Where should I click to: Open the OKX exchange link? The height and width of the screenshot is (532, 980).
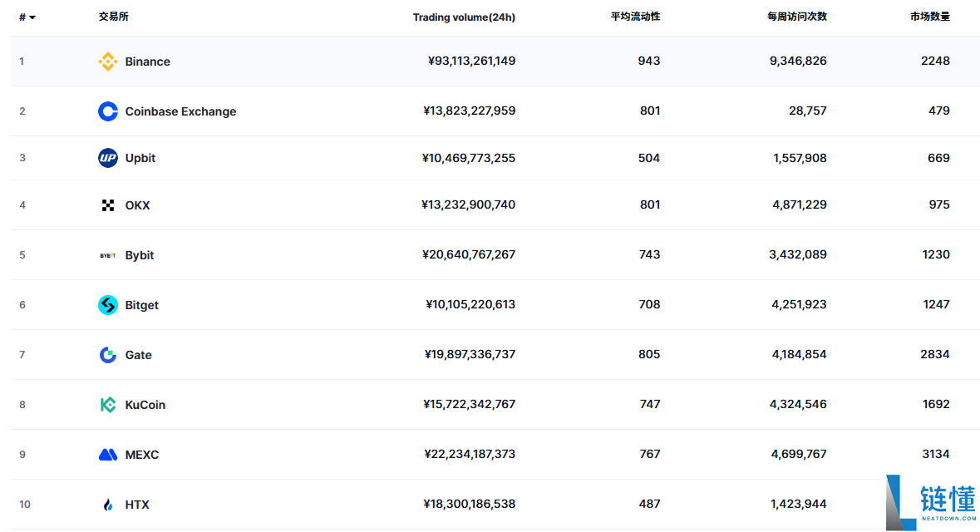point(137,205)
